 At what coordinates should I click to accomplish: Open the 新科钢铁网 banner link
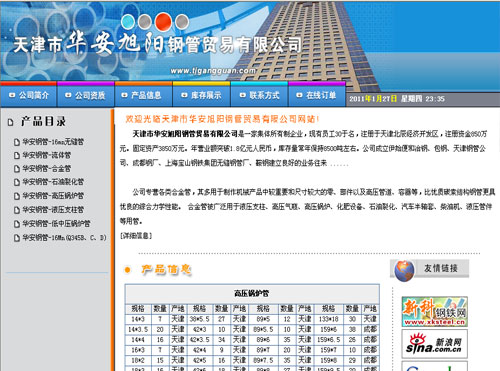point(434,312)
